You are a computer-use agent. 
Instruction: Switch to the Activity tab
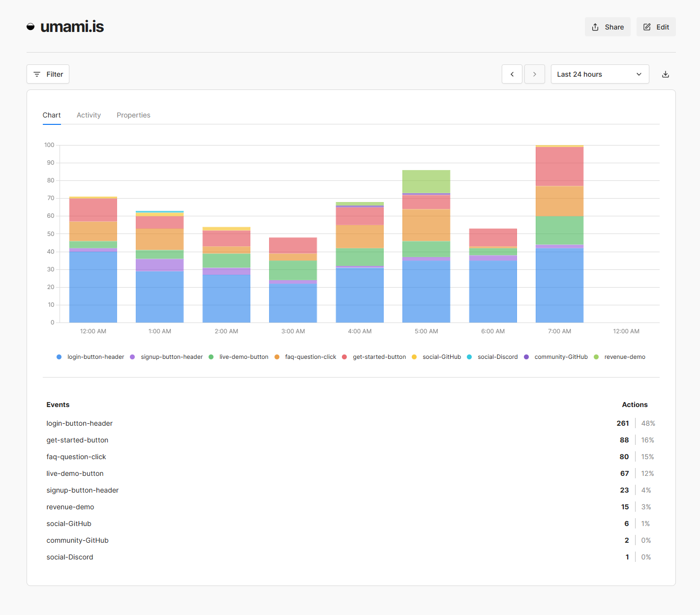[x=89, y=115]
